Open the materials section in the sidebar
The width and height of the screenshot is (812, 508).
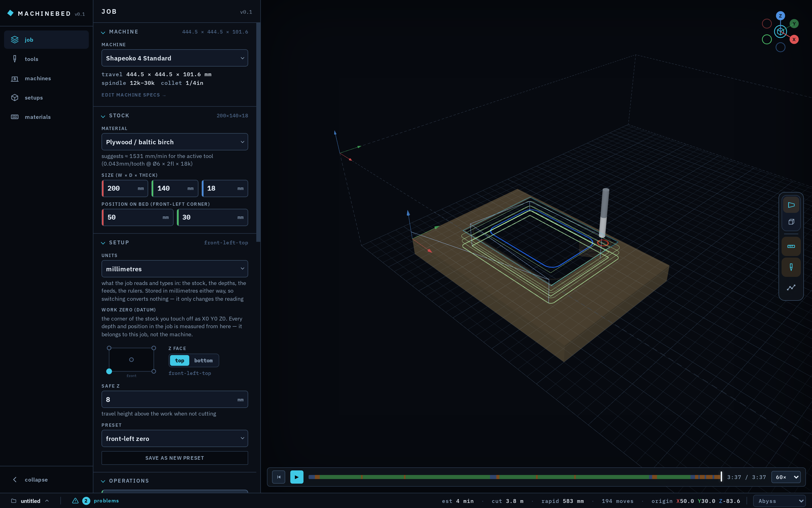(x=46, y=117)
